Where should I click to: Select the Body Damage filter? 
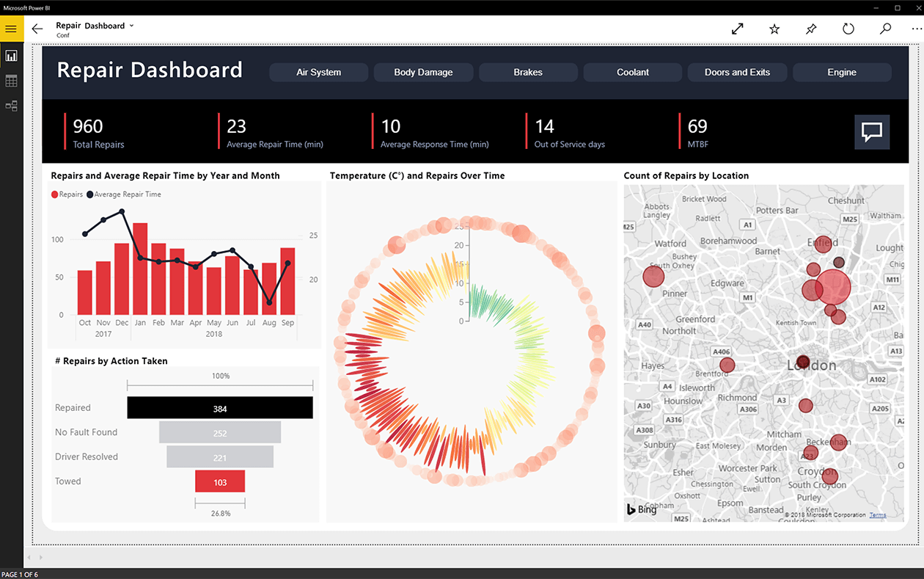point(423,72)
